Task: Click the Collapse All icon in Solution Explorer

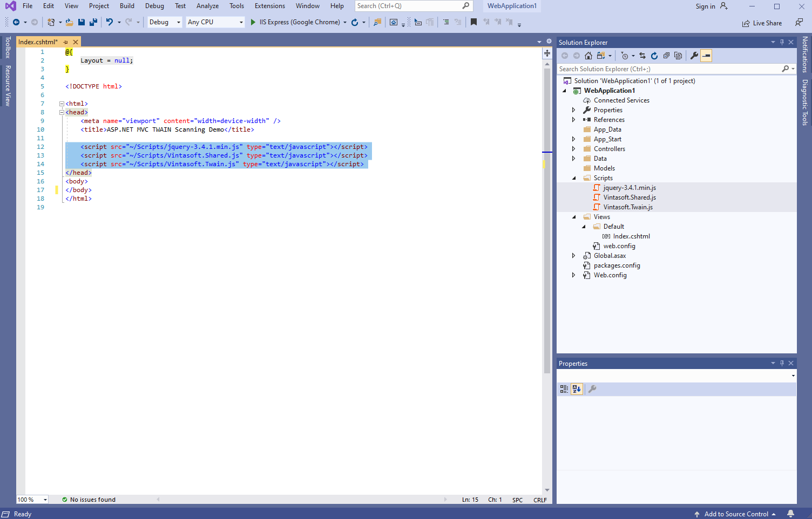Action: 666,56
